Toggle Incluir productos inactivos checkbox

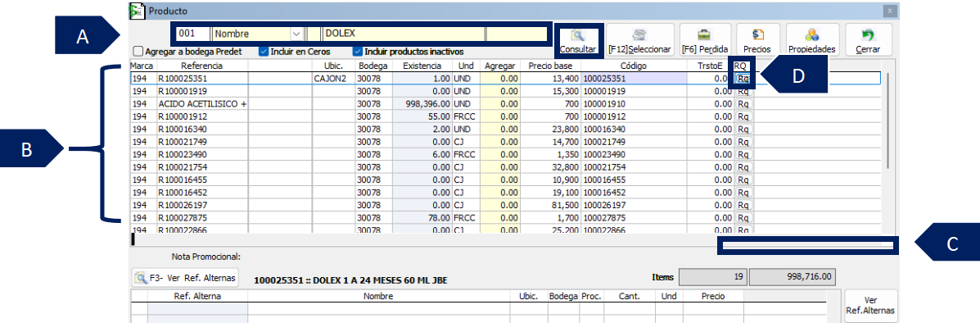[358, 52]
